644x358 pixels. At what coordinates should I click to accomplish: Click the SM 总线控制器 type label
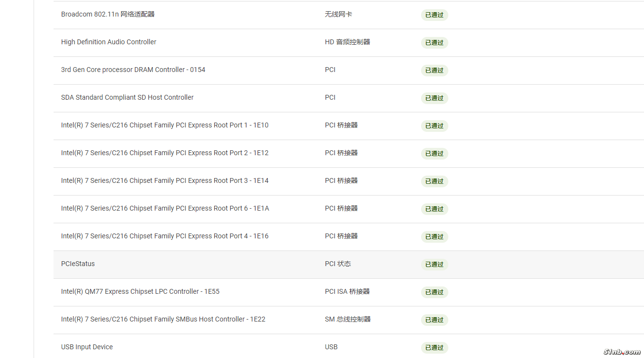tap(348, 320)
